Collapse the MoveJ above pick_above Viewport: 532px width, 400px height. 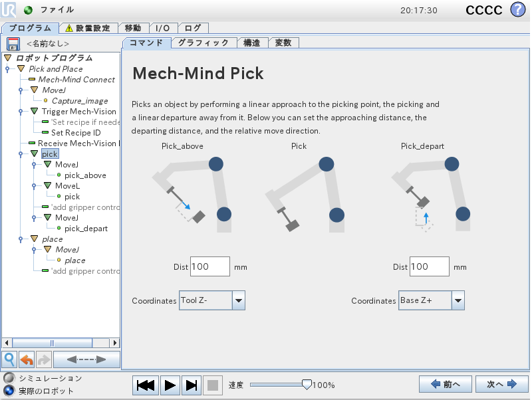(x=47, y=164)
